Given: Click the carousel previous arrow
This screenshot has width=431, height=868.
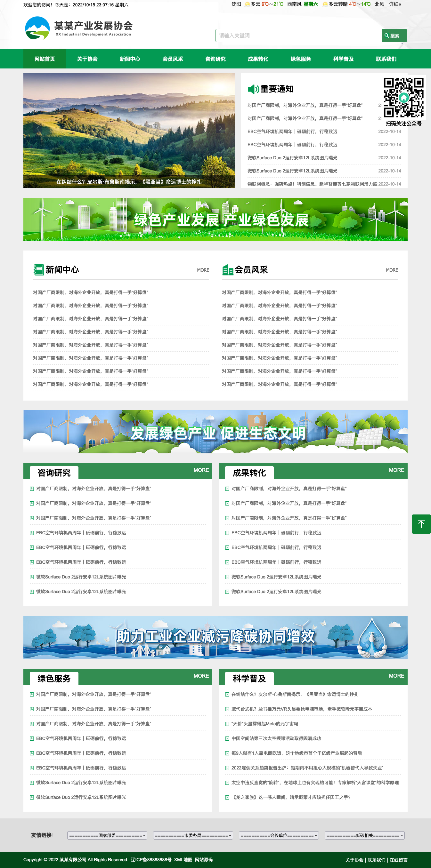Looking at the screenshot, I should [x=38, y=128].
